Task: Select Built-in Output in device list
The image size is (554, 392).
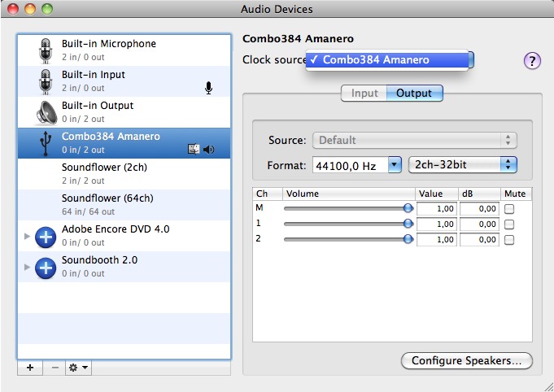Action: point(124,112)
